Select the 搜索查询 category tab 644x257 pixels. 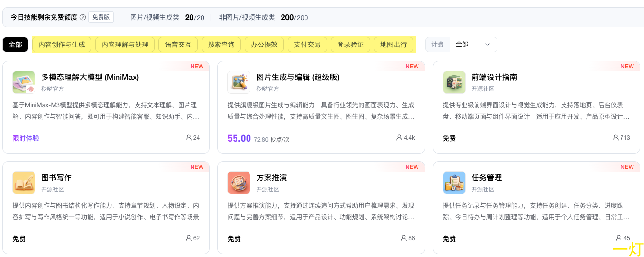click(221, 45)
